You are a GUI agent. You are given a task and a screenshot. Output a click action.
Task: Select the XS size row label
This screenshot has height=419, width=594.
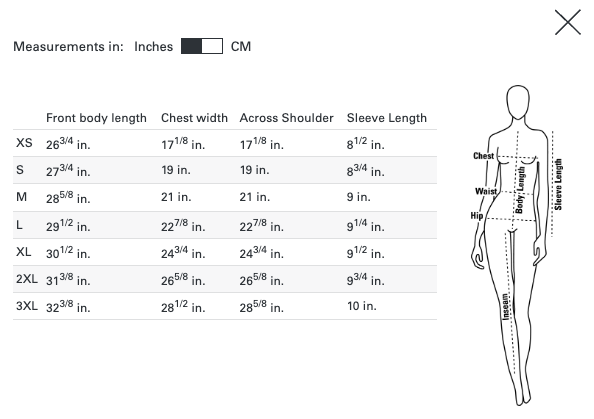pos(24,143)
